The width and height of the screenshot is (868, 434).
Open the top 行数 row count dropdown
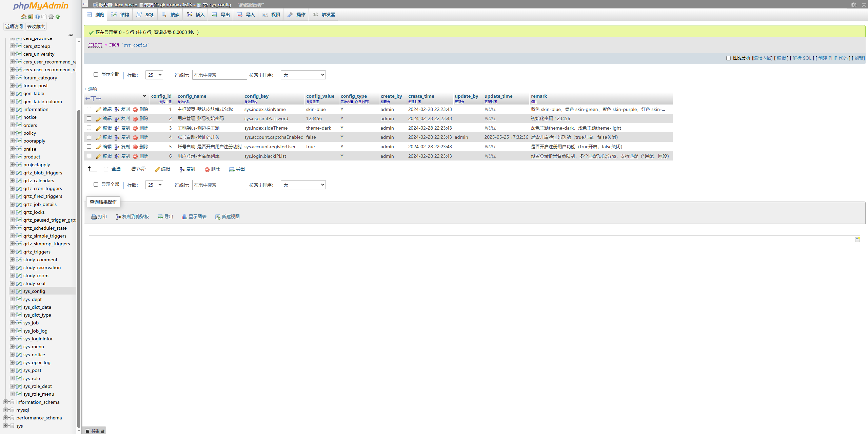pos(154,75)
